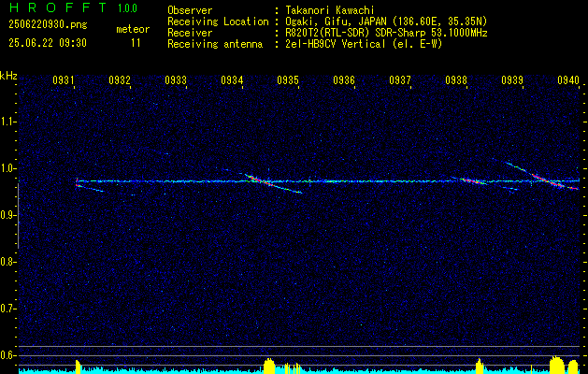
Task: Click the meteor label
Action: [x=133, y=29]
